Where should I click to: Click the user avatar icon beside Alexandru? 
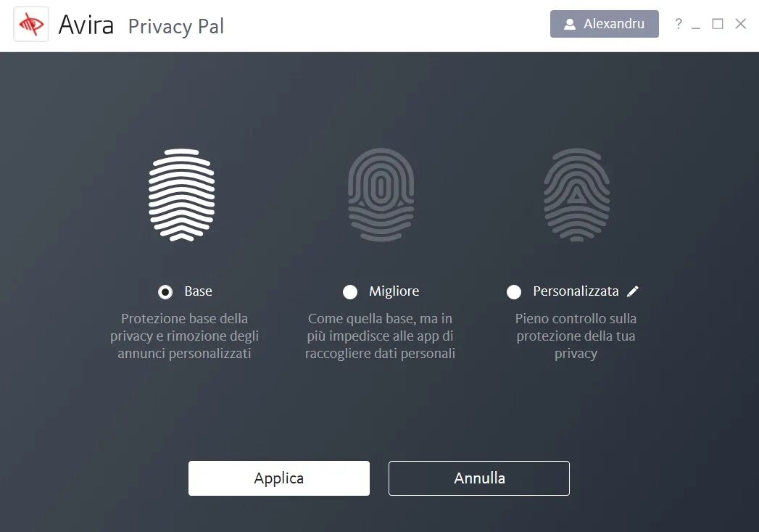click(570, 24)
